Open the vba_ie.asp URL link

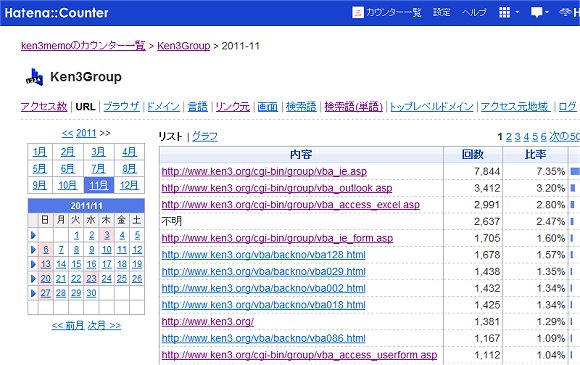[x=264, y=172]
